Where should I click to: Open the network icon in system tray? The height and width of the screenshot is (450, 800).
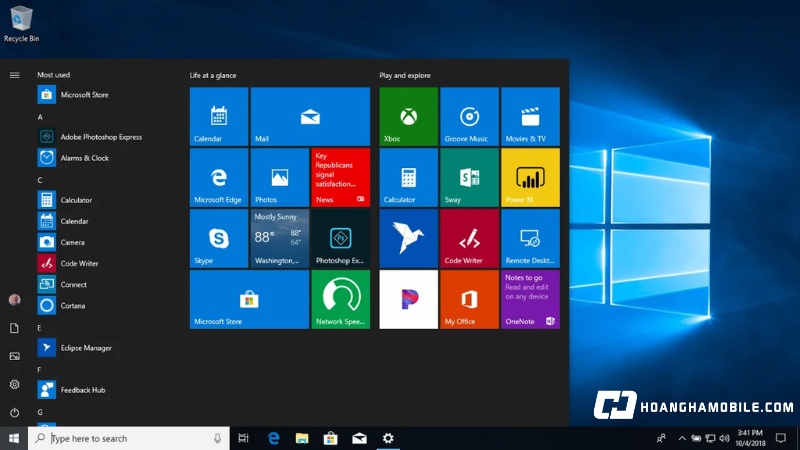point(710,438)
